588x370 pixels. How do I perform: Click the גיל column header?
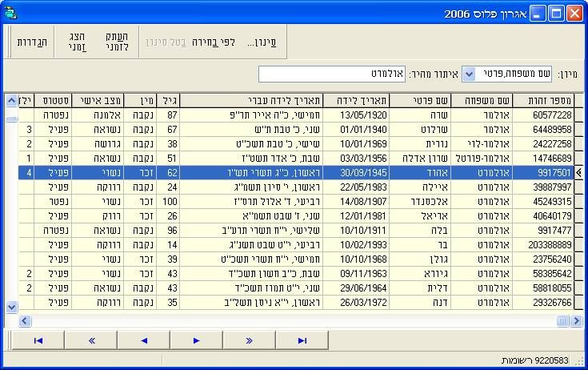168,101
